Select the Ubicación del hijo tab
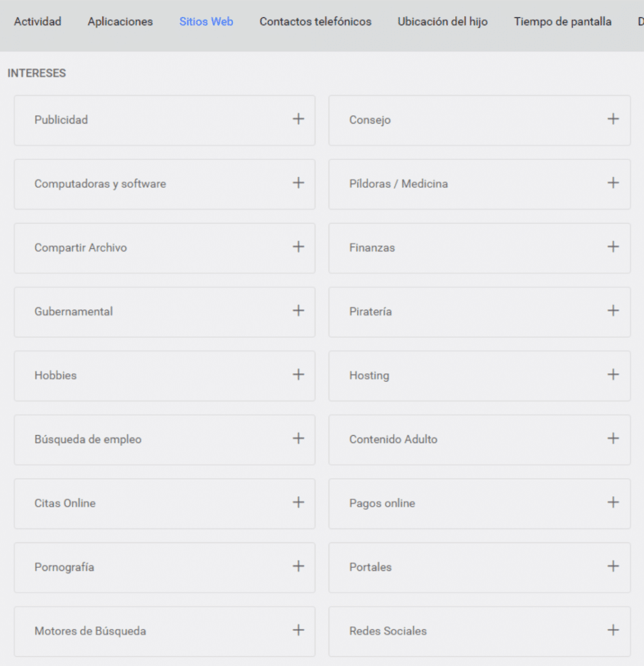644x666 pixels. tap(442, 21)
